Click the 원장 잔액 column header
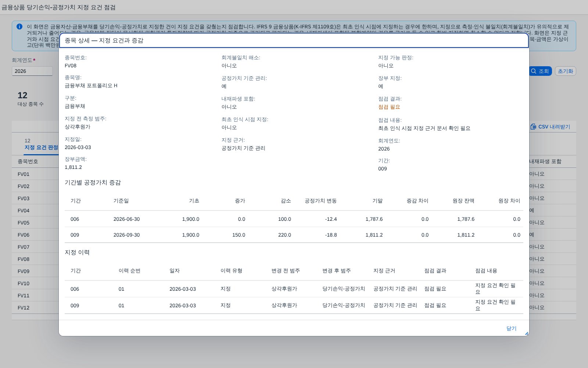 [x=463, y=201]
